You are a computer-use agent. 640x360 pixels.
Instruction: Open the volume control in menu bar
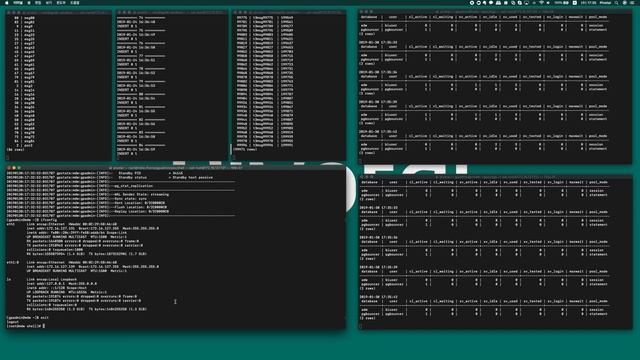pyautogui.click(x=548, y=2)
